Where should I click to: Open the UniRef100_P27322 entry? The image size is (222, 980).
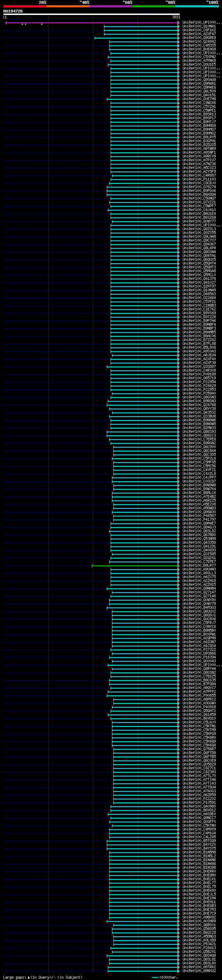click(x=199, y=650)
